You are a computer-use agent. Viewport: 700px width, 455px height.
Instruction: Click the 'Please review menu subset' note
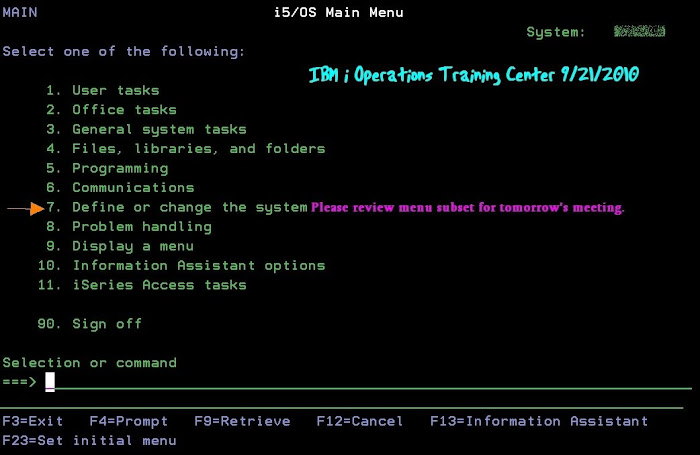(x=467, y=208)
